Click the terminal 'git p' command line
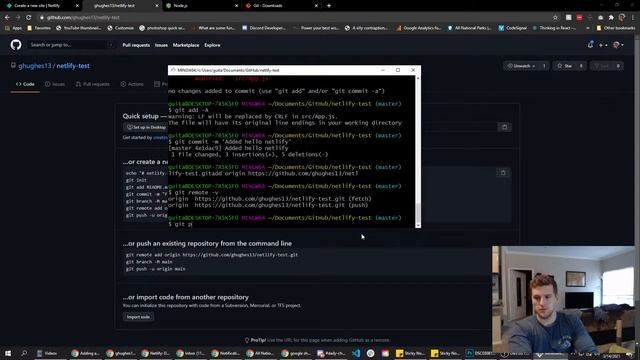 pyautogui.click(x=180, y=224)
